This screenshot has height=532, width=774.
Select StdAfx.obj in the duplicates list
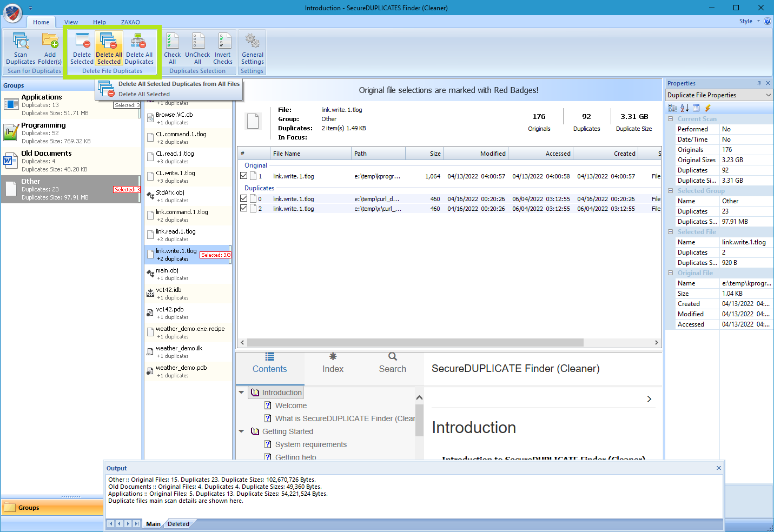(188, 196)
